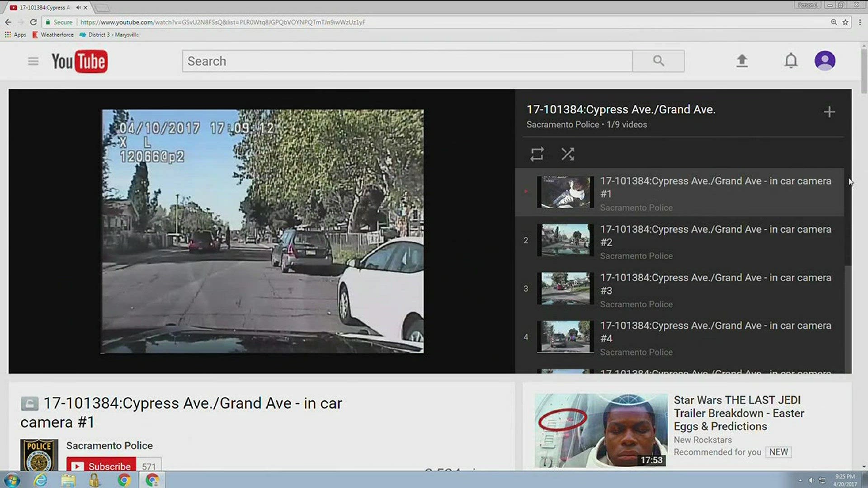Open system tray volume icon
The image size is (868, 488).
pos(811,480)
